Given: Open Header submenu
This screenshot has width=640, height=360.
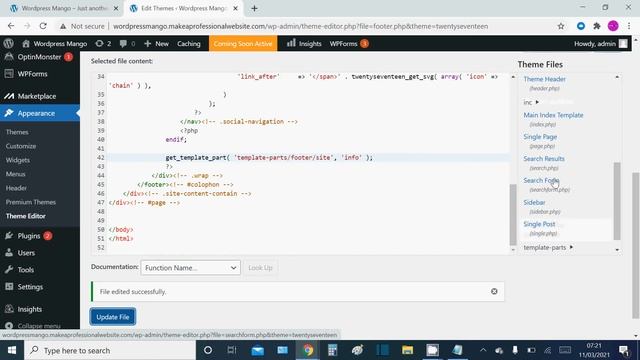Looking at the screenshot, I should tap(16, 188).
